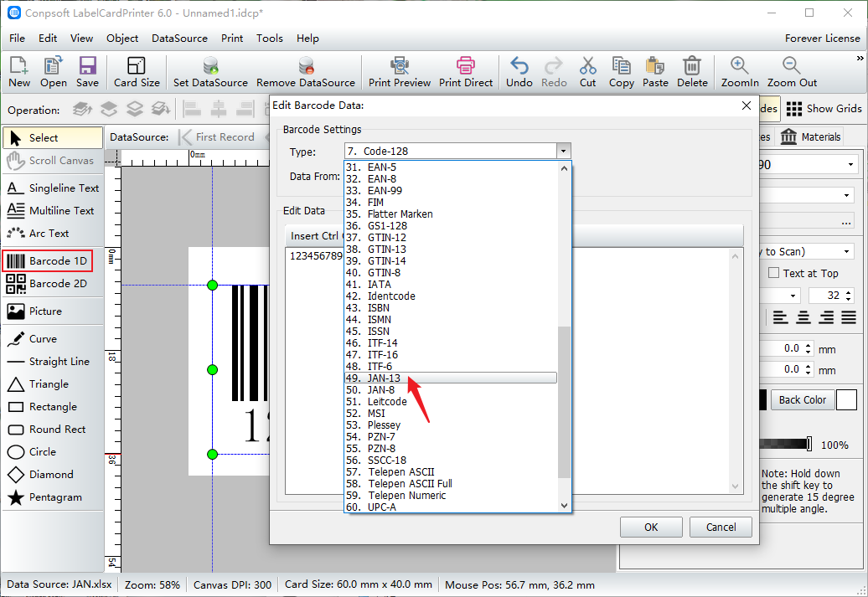Enable Text at Top checkbox
Screen dimensions: 868x597
774,273
